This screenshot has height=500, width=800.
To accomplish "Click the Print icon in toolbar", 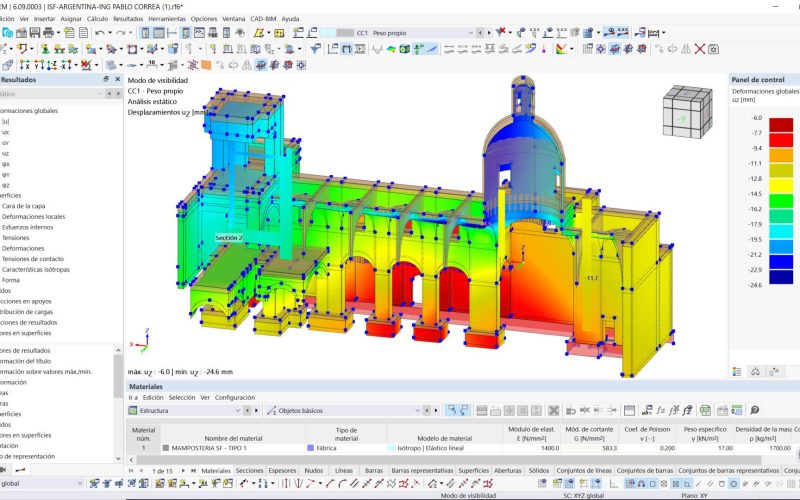I will coord(48,33).
